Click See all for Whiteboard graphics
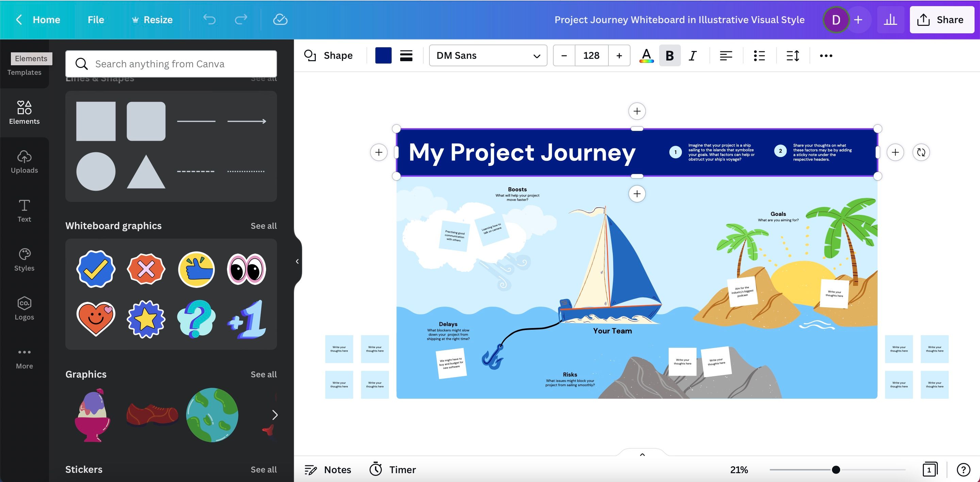This screenshot has width=980, height=482. click(x=263, y=226)
